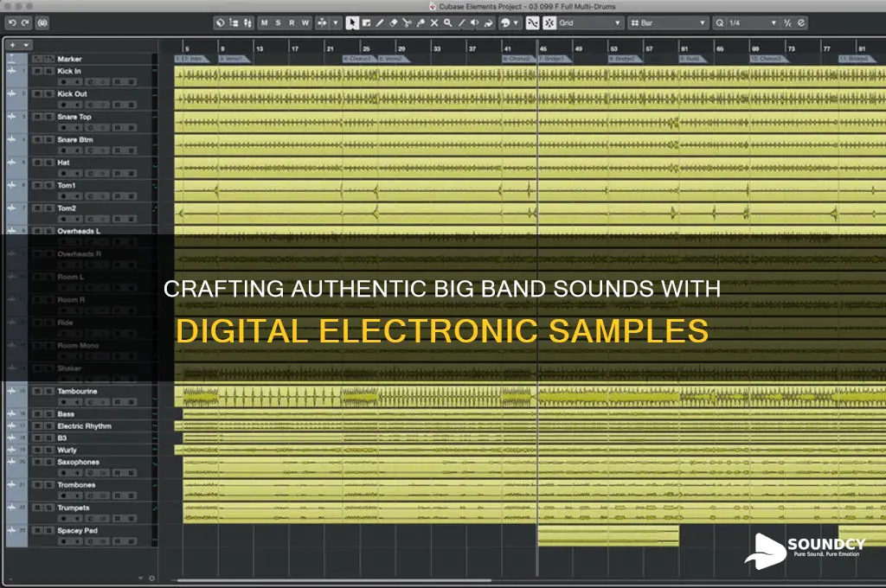Image resolution: width=886 pixels, height=588 pixels.
Task: Select the B3 track
Action: 62,438
